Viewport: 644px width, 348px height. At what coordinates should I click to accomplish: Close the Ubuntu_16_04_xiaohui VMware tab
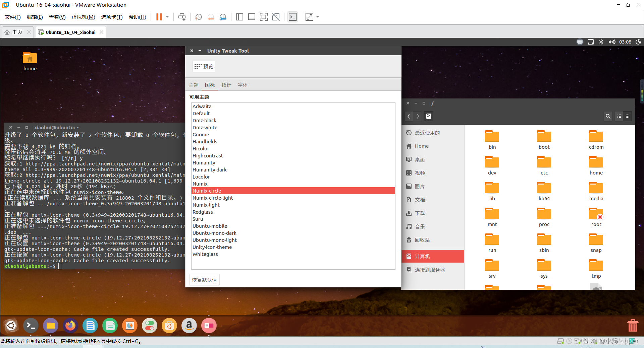[x=101, y=32]
